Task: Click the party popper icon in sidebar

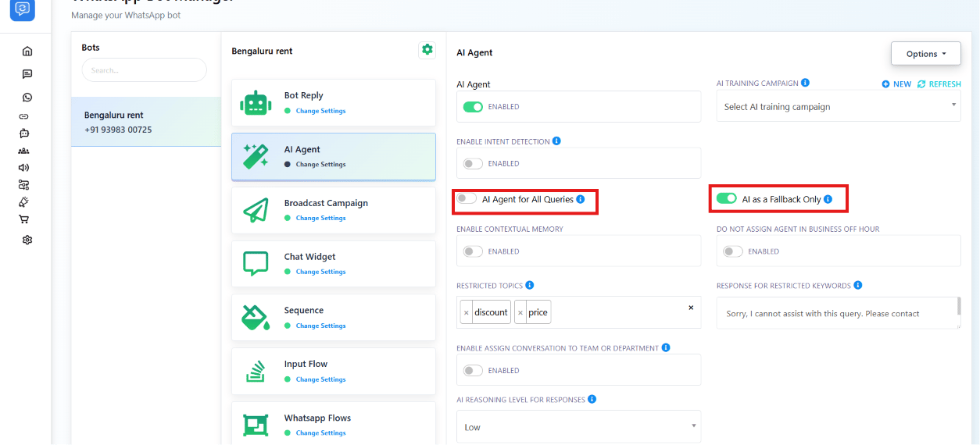Action: tap(24, 202)
